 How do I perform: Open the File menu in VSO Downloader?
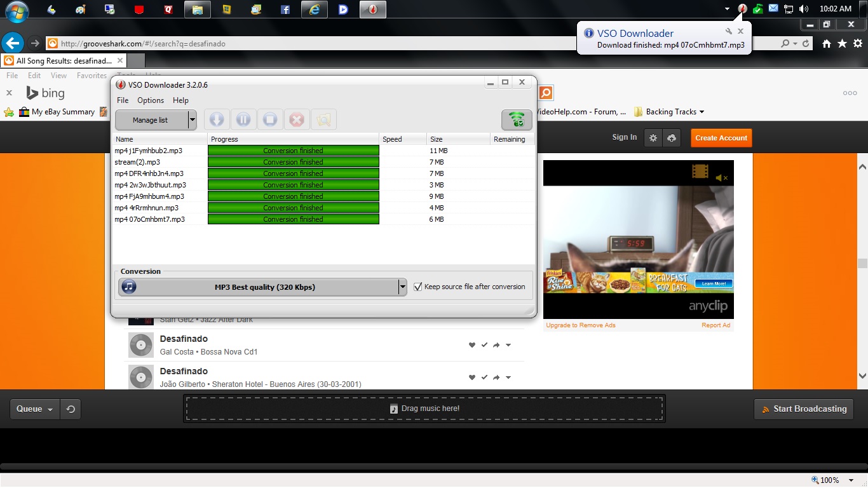coord(123,100)
